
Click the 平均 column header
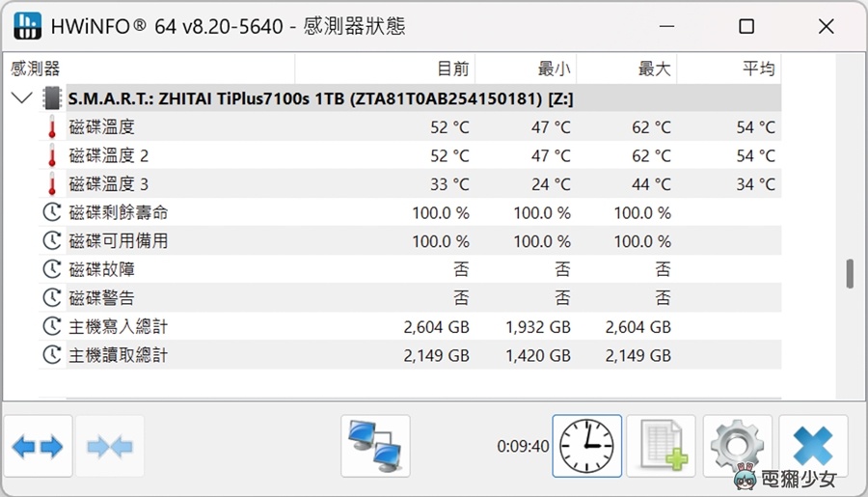(729, 69)
